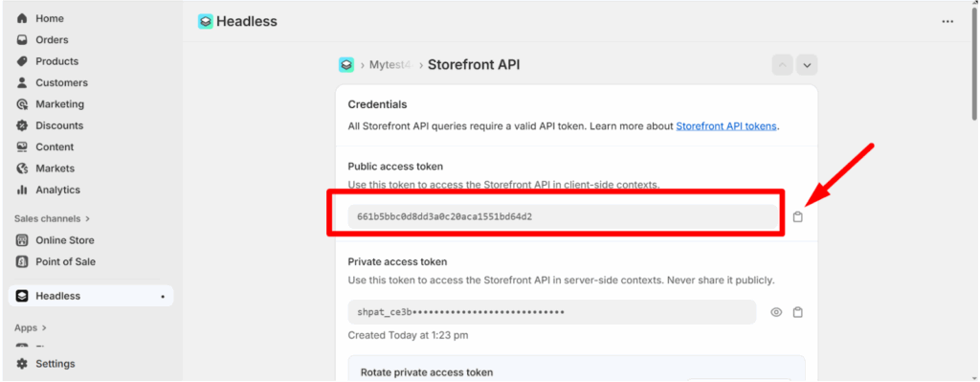Copy the public access token
The image size is (980, 382).
[797, 217]
